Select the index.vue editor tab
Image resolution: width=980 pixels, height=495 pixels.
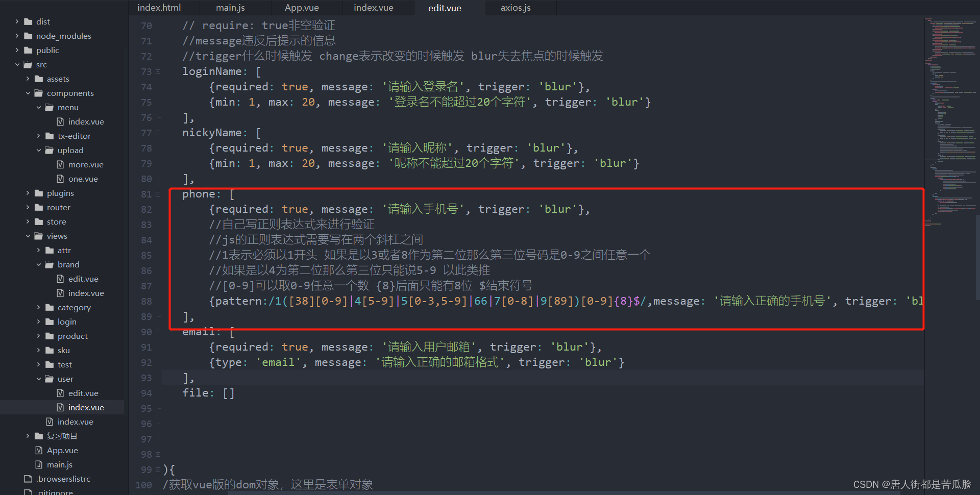[x=374, y=8]
